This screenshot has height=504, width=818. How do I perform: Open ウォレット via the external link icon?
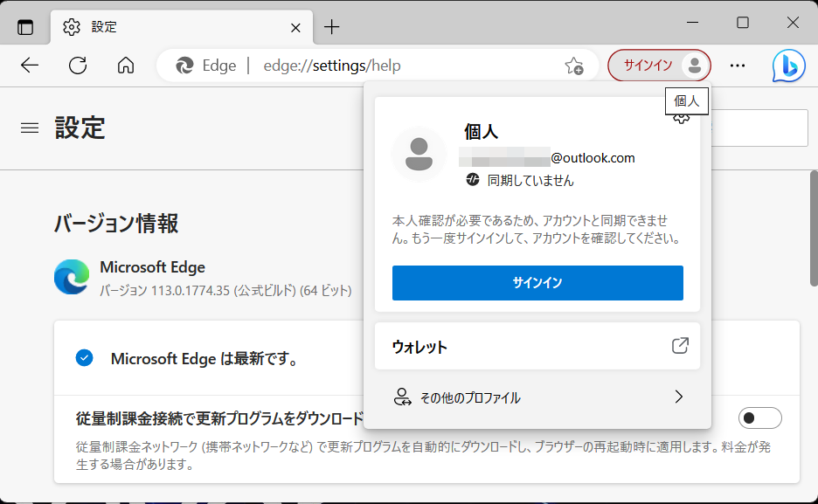(680, 346)
